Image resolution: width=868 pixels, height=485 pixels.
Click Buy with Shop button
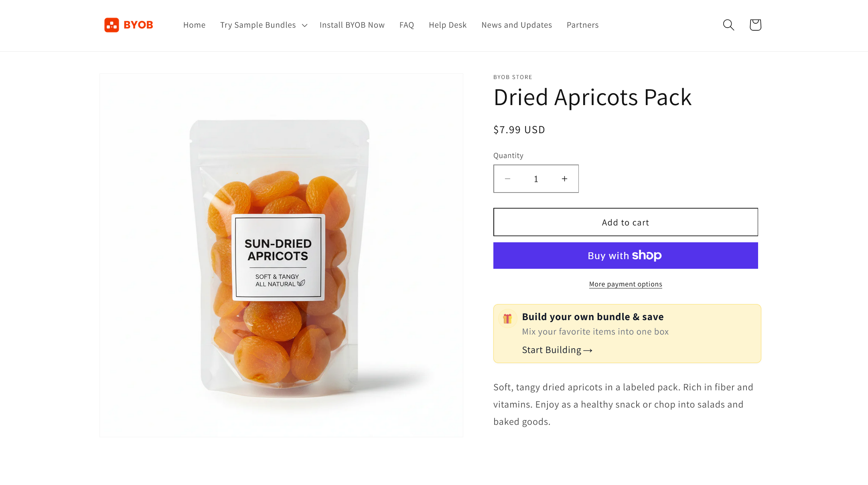point(625,256)
